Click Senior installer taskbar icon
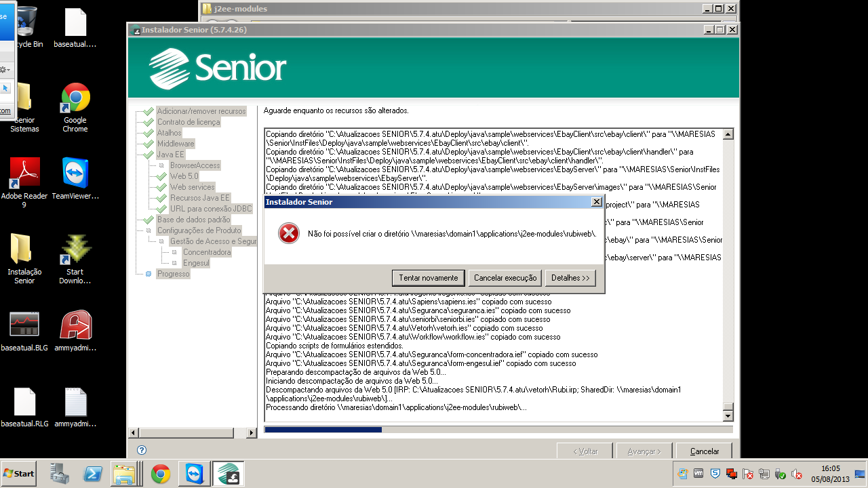 pyautogui.click(x=228, y=474)
